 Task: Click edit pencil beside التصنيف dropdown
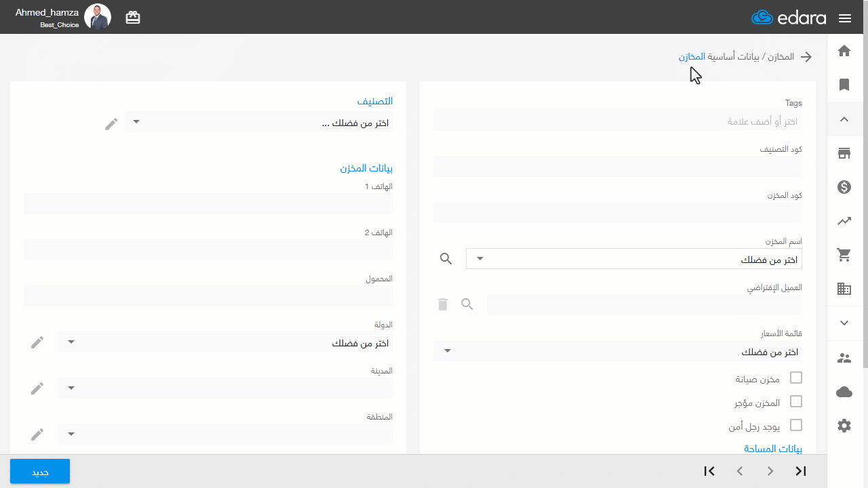coord(111,124)
